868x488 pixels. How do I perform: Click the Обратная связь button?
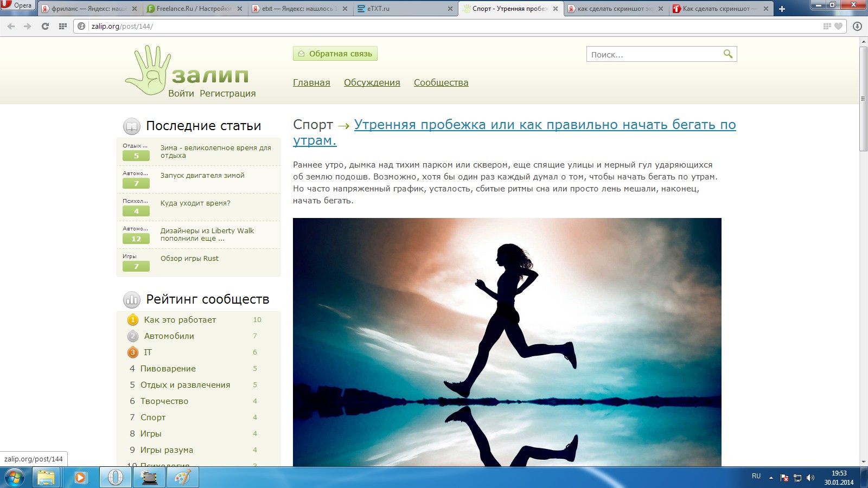click(x=335, y=54)
